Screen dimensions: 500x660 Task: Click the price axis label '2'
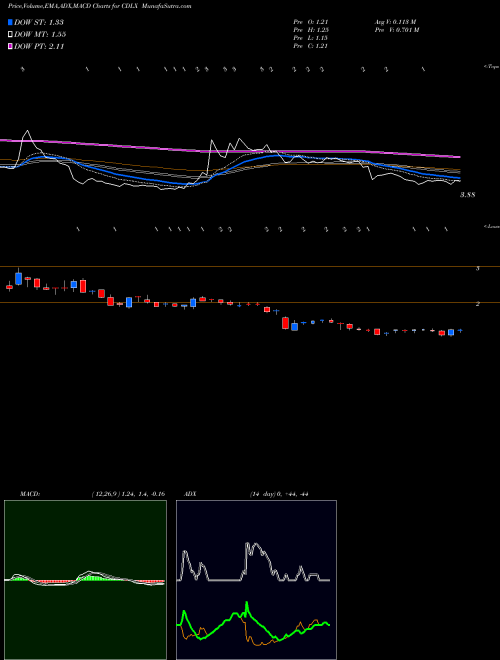477,303
